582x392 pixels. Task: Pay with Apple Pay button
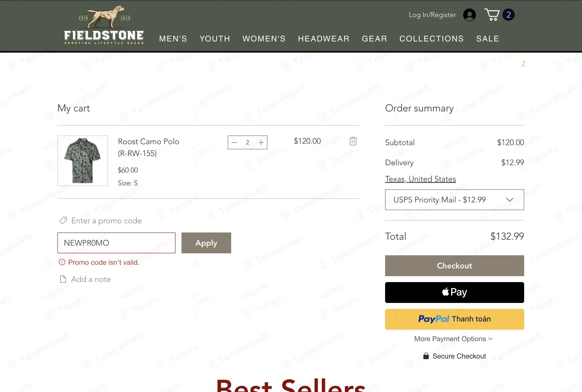[454, 293]
